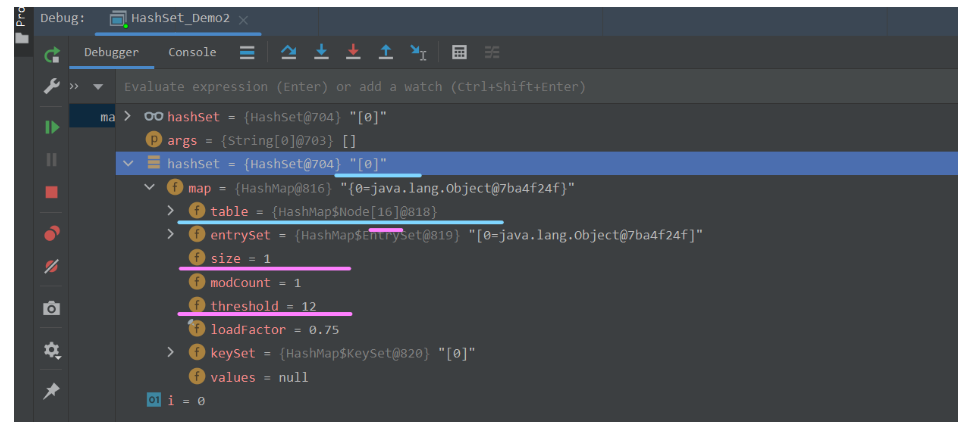This screenshot has height=422, width=968.
Task: Click the field icon beside table
Action: [x=197, y=211]
